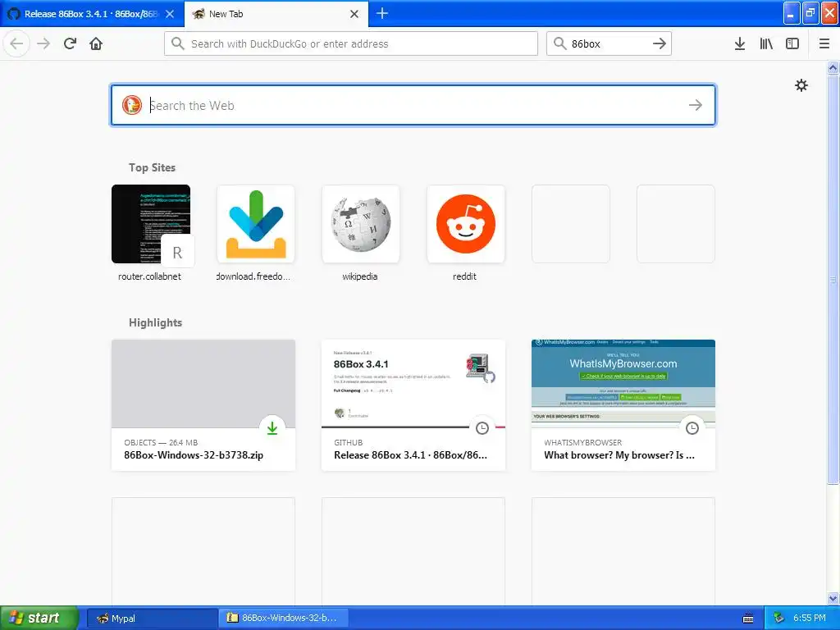
Task: Open 86Box-Windows-32-b3738.zip highlight card
Action: (x=203, y=405)
